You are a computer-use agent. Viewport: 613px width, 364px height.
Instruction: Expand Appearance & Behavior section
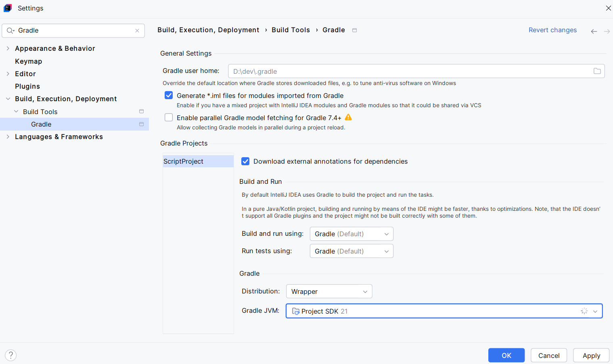8,48
